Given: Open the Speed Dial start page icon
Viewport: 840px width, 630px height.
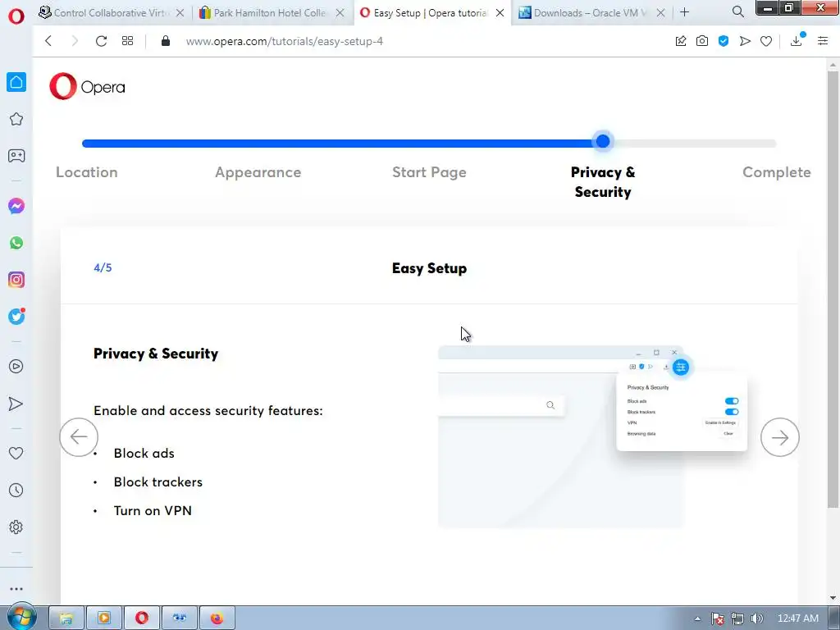Looking at the screenshot, I should (127, 41).
